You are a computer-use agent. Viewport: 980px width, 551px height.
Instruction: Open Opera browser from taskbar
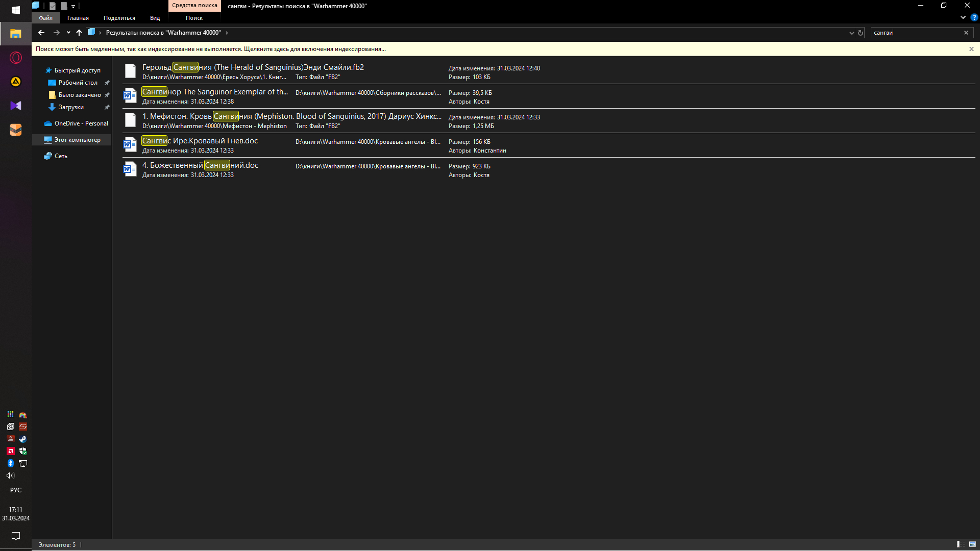pyautogui.click(x=16, y=58)
